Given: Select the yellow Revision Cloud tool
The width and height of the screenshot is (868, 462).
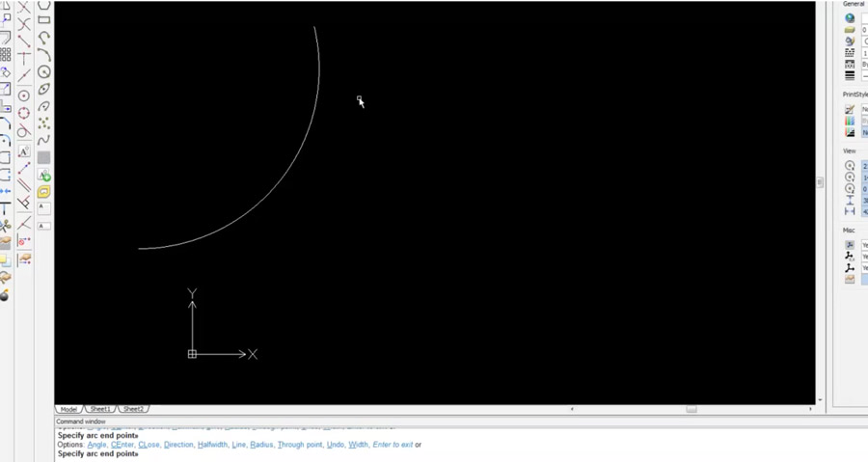Looking at the screenshot, I should click(43, 192).
